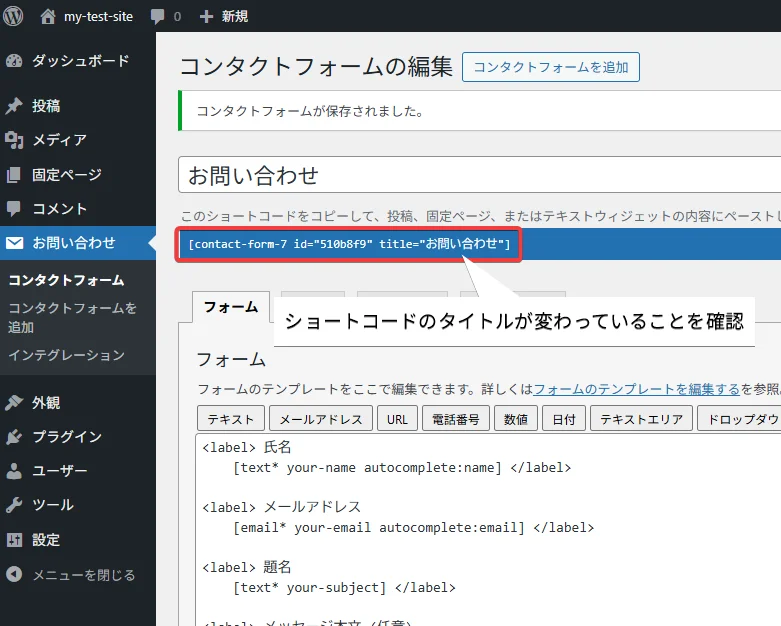Insert a メールアドレス tag
Viewport: 781px width, 626px height.
pos(321,419)
